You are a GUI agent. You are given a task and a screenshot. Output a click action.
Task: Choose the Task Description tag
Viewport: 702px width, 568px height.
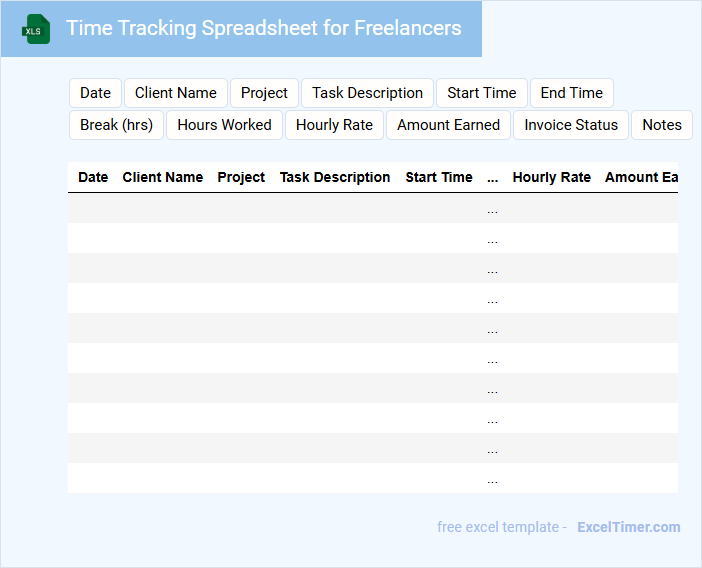click(x=367, y=93)
